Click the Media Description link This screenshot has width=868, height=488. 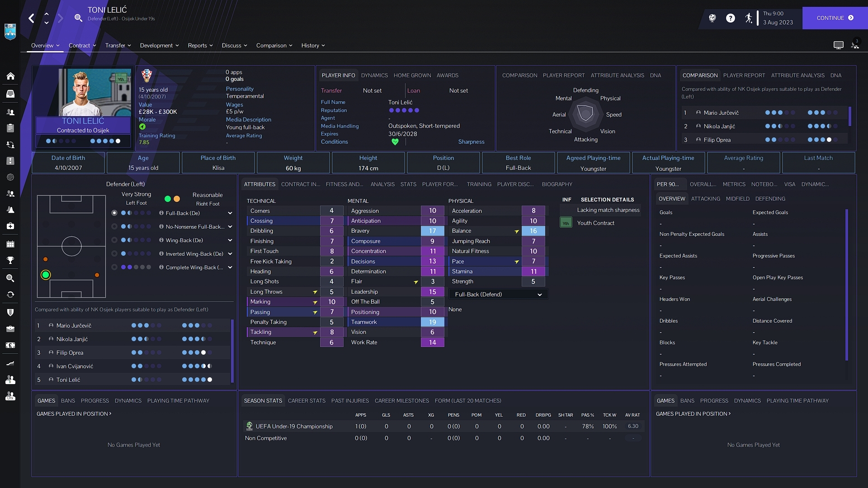pos(248,120)
